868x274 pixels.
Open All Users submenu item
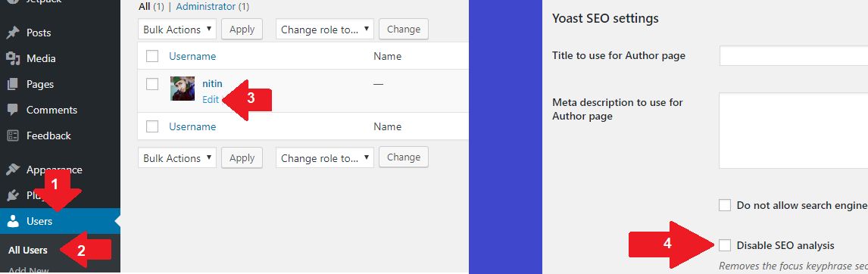coord(28,250)
